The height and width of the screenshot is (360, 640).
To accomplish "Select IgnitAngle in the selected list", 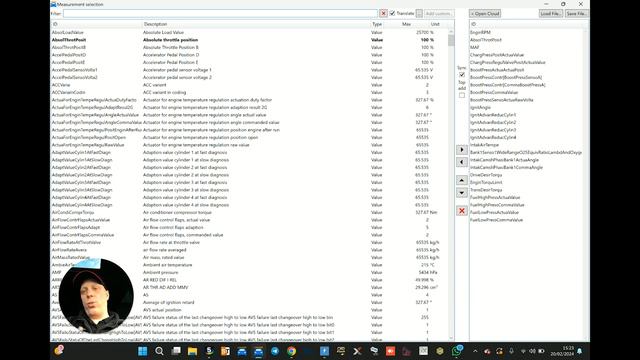I will point(480,107).
